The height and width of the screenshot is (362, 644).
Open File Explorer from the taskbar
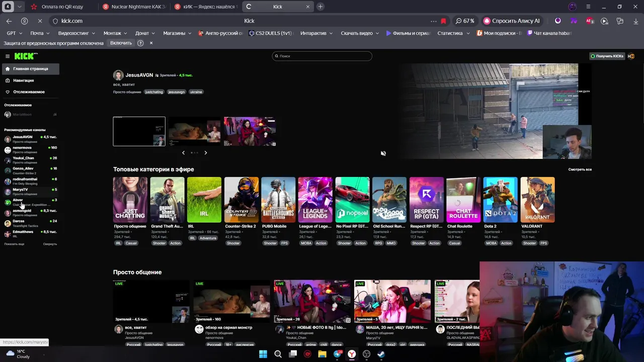[322, 354]
